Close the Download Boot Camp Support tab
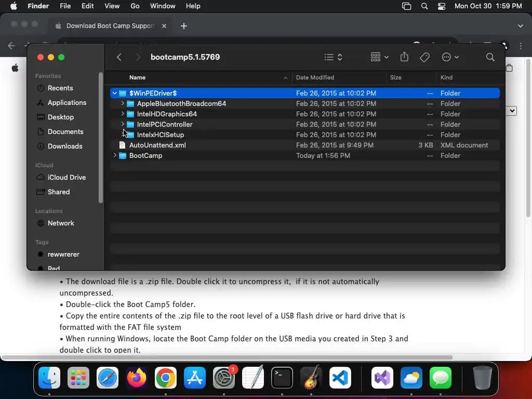Viewport: 532px width, 399px height. tap(164, 26)
